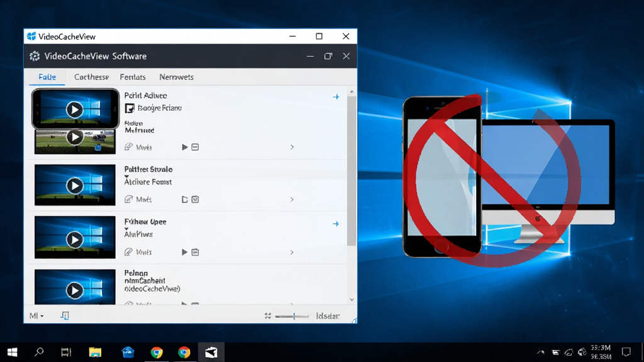The width and height of the screenshot is (644, 362).
Task: Click the link icon in Fdhew Upee row
Action: [x=128, y=252]
